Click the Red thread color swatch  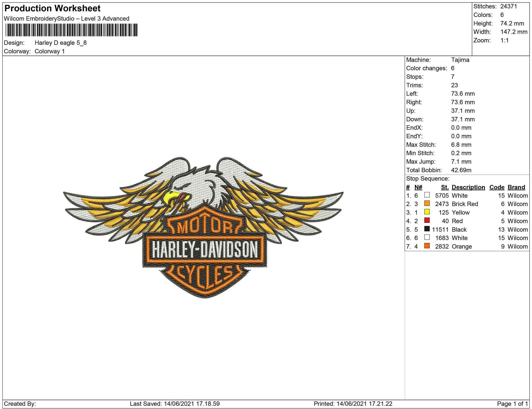427,220
